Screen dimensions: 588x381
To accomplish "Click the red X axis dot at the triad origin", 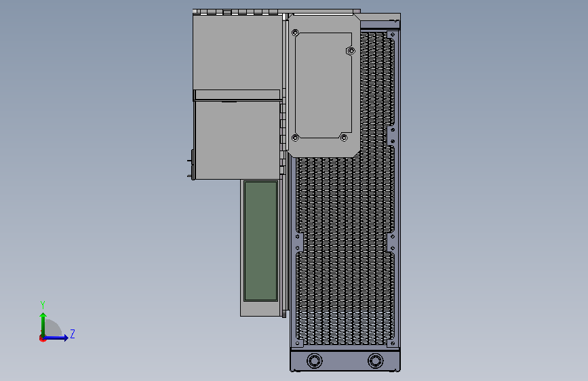I will pos(42,338).
